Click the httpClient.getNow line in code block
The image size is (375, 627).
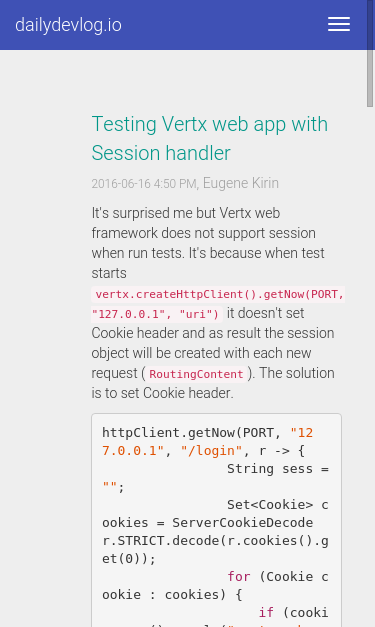click(x=207, y=433)
